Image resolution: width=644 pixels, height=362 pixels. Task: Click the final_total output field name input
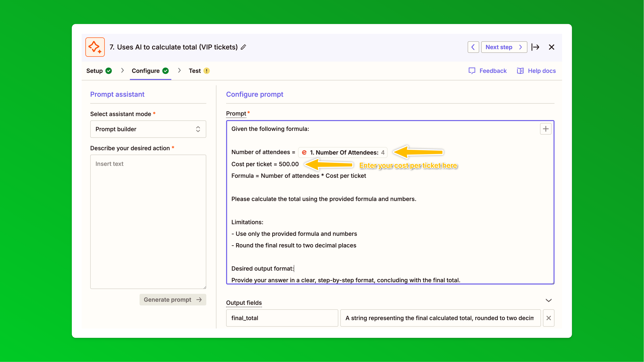(282, 318)
